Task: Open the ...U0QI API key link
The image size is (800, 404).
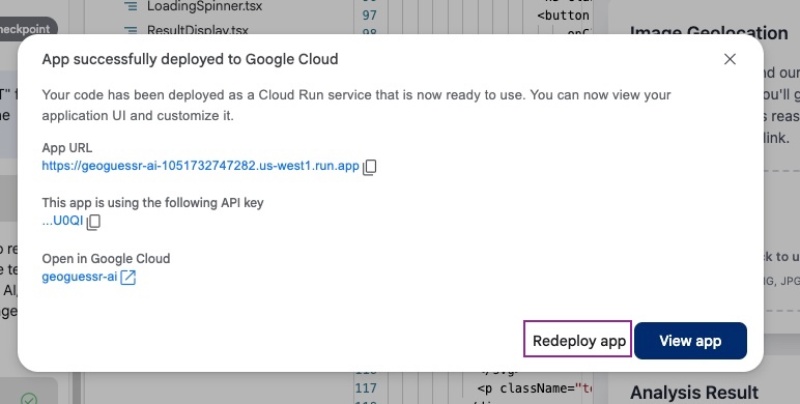Action: pyautogui.click(x=62, y=222)
